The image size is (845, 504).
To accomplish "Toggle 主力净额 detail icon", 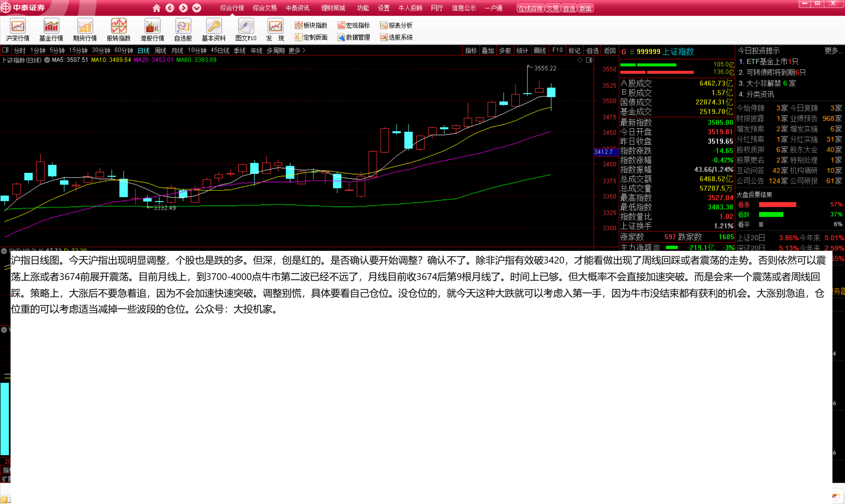I will 656,247.
